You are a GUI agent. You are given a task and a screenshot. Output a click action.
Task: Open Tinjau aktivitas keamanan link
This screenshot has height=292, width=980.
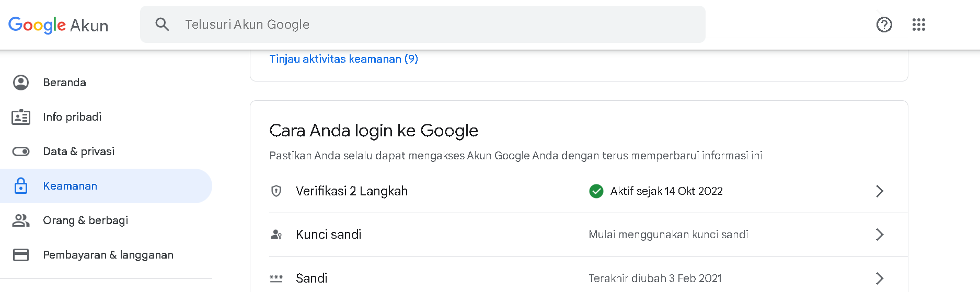coord(343,59)
